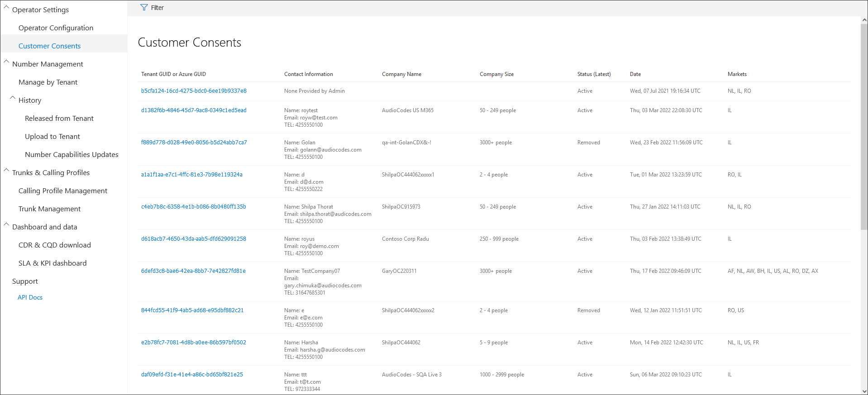Click the Date column header
Image resolution: width=868 pixels, height=395 pixels.
635,74
